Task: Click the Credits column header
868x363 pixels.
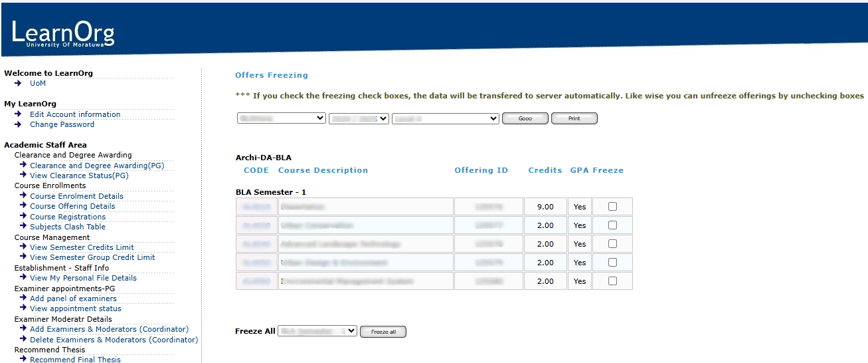Action: 545,170
